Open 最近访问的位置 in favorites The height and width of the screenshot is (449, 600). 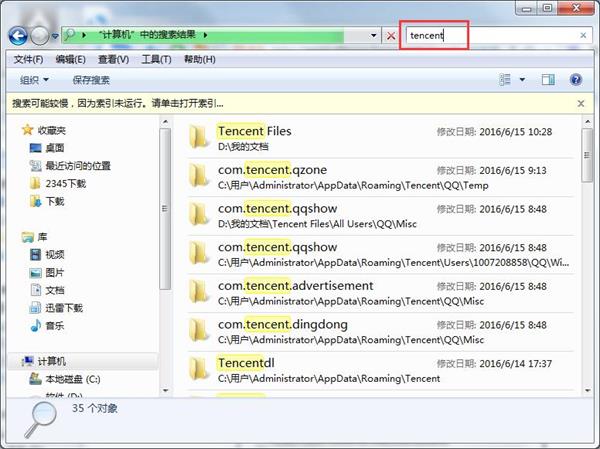click(78, 166)
